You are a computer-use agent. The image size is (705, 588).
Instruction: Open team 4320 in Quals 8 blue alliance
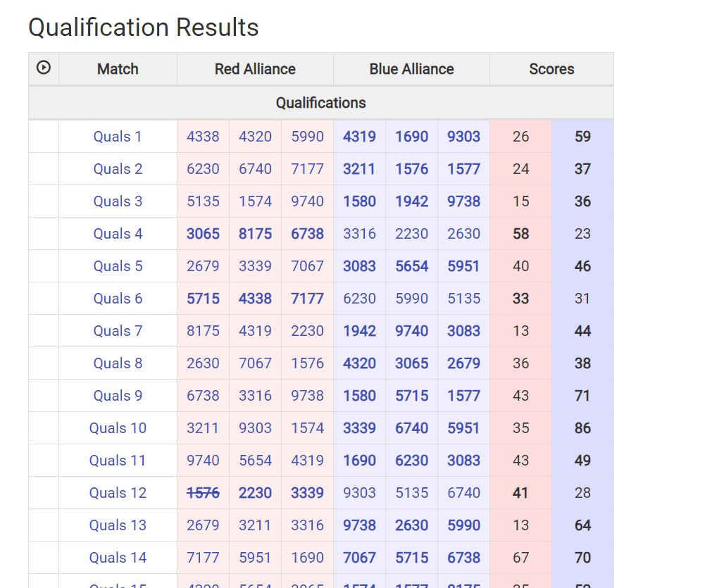click(x=359, y=363)
